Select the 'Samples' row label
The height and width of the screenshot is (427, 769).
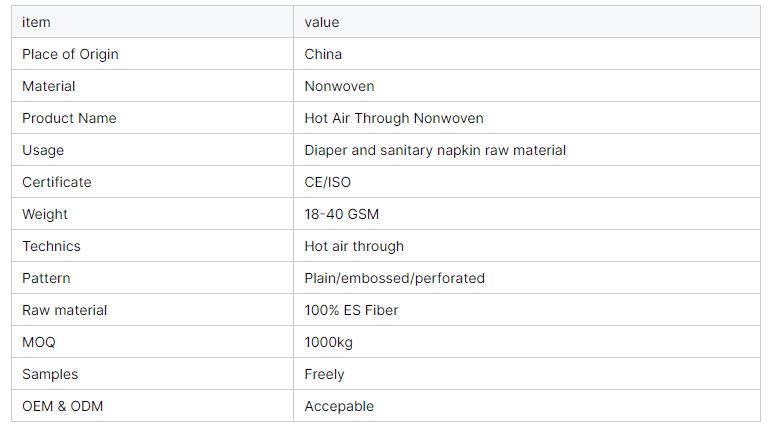click(x=50, y=374)
